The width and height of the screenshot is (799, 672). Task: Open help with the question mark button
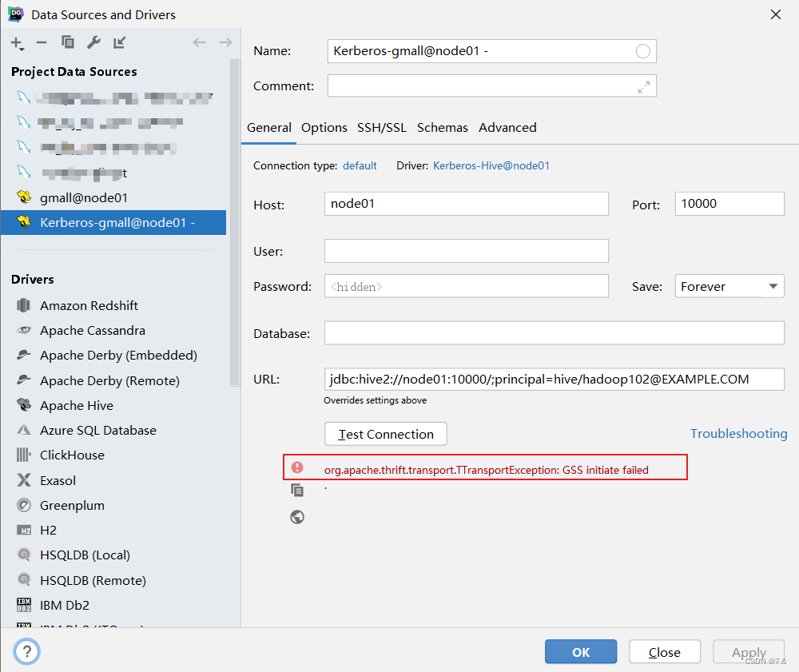point(26,651)
